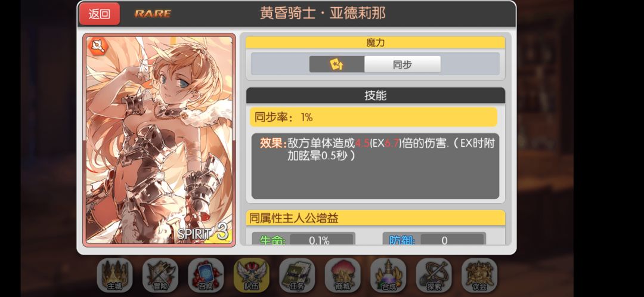Click the 同步率 1% progress bar

[374, 117]
